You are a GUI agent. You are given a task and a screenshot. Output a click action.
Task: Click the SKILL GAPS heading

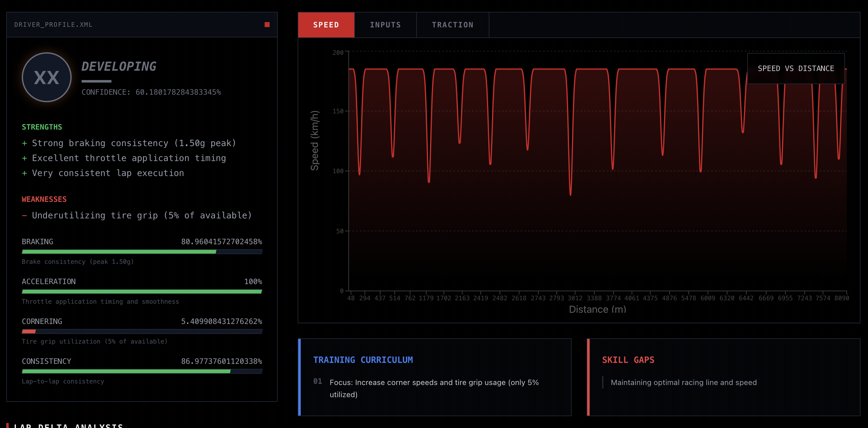click(x=628, y=360)
